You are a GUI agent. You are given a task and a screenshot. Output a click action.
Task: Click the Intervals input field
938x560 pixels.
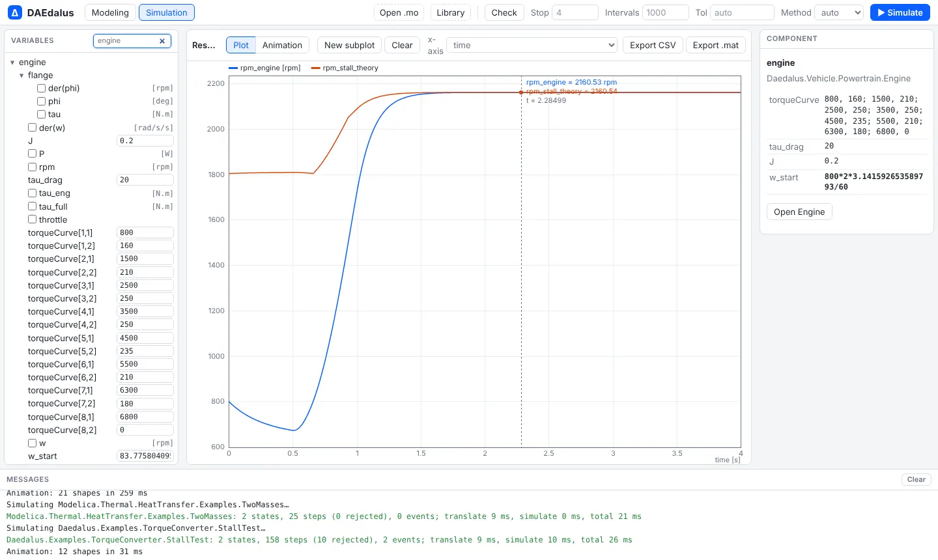pos(666,12)
